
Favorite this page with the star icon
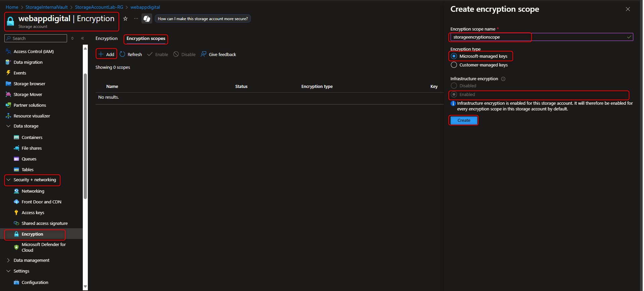(125, 19)
